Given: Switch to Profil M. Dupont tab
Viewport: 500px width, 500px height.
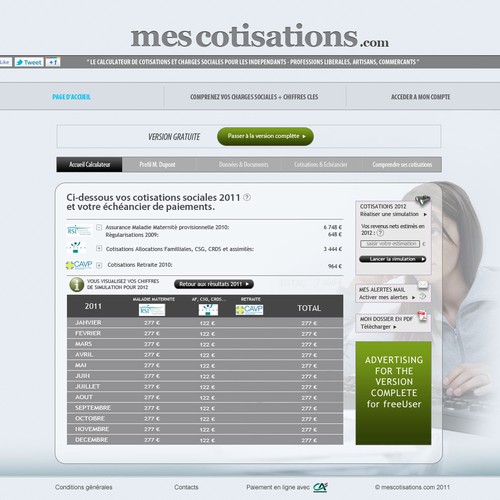Looking at the screenshot, I should pos(157,164).
